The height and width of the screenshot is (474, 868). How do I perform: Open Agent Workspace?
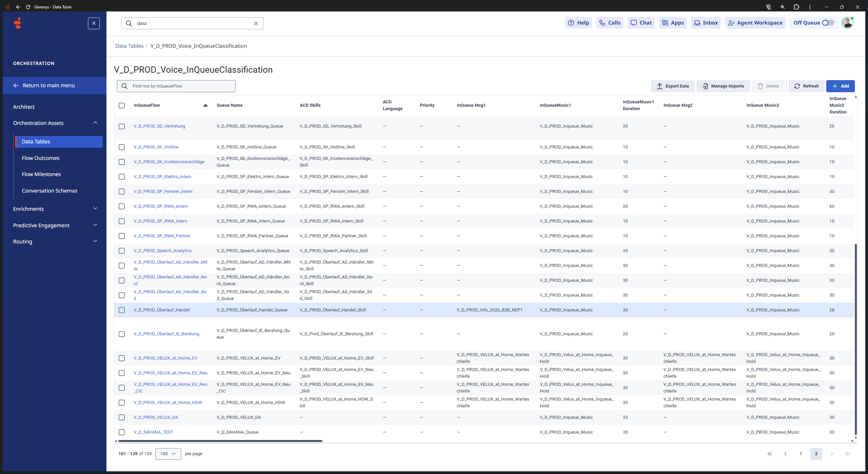coord(755,23)
